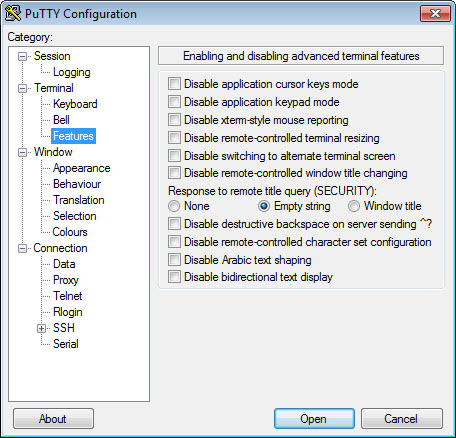Select the None radio option
Viewport: 456px width, 438px height.
[174, 206]
